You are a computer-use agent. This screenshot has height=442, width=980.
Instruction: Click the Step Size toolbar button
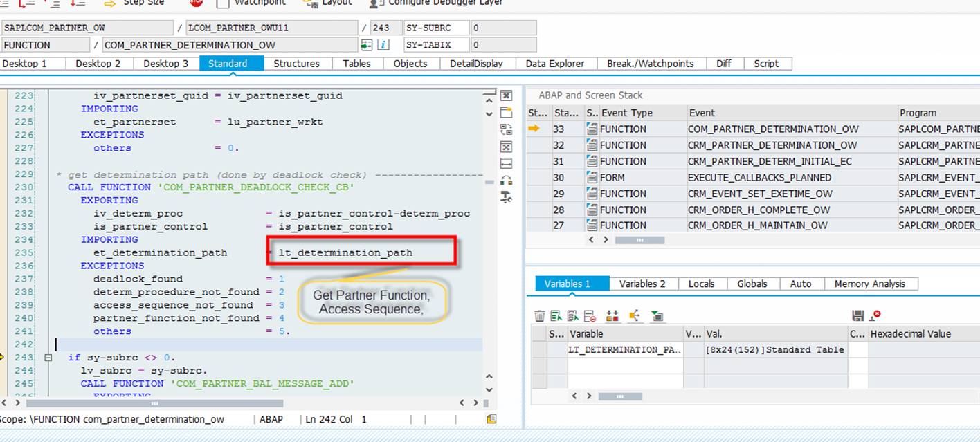[x=135, y=3]
